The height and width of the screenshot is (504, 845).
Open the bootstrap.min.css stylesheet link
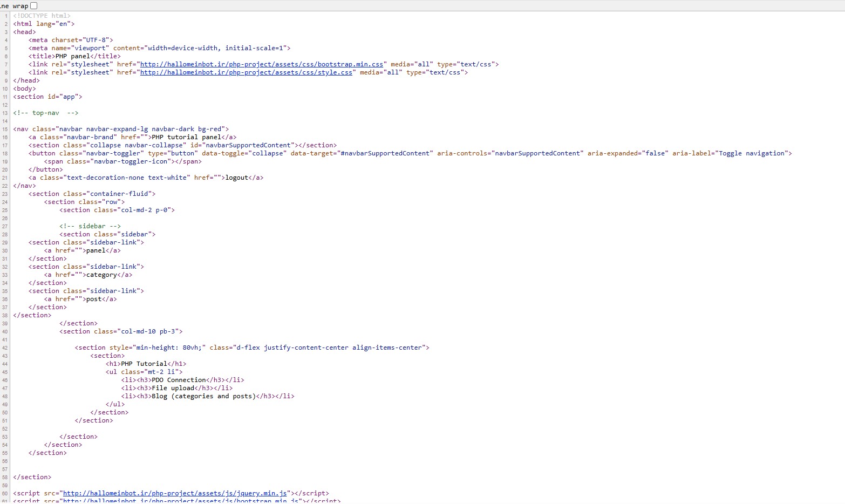(x=262, y=64)
